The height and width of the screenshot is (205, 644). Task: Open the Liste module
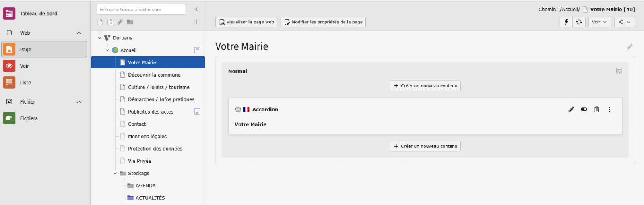point(25,83)
